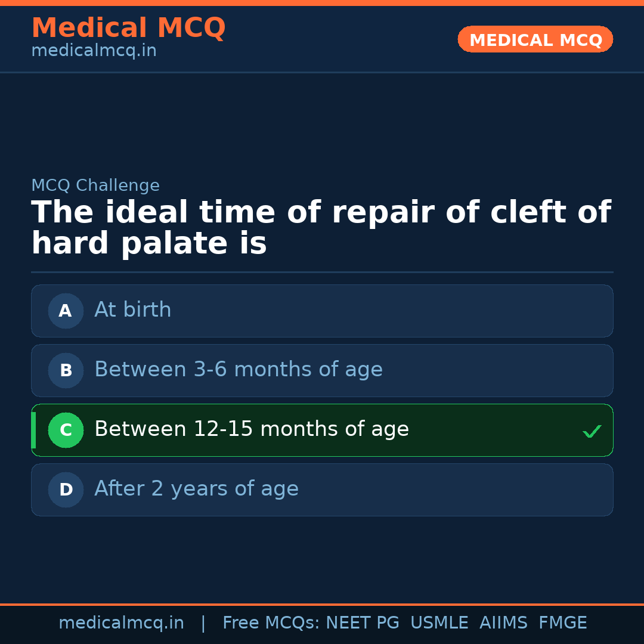Click the circular C badge icon
This screenshot has width=644, height=644.
point(66,430)
